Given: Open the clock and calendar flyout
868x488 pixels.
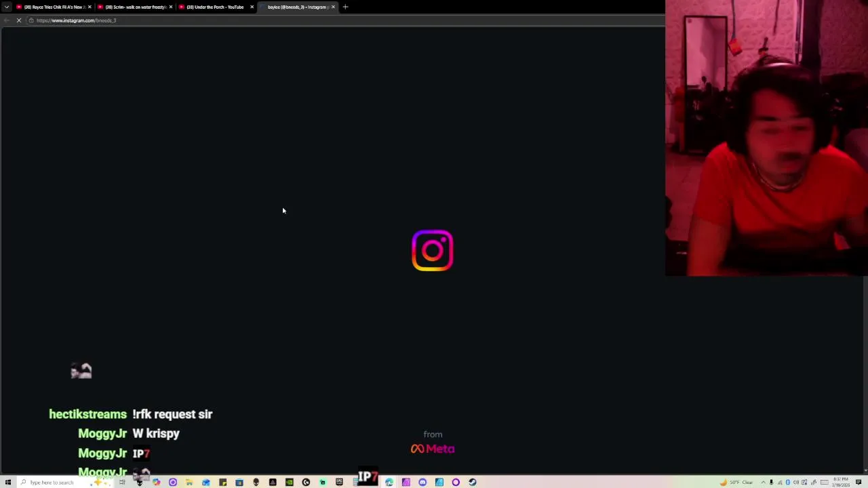Looking at the screenshot, I should pyautogui.click(x=842, y=482).
